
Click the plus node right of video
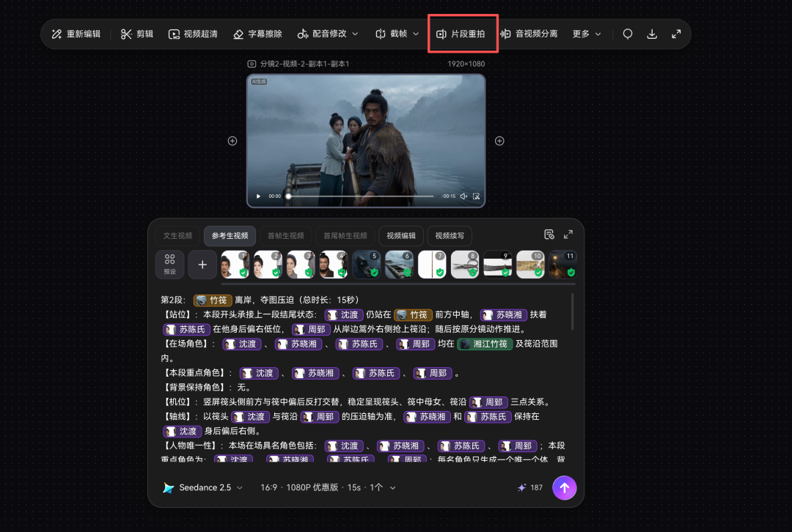pos(499,141)
